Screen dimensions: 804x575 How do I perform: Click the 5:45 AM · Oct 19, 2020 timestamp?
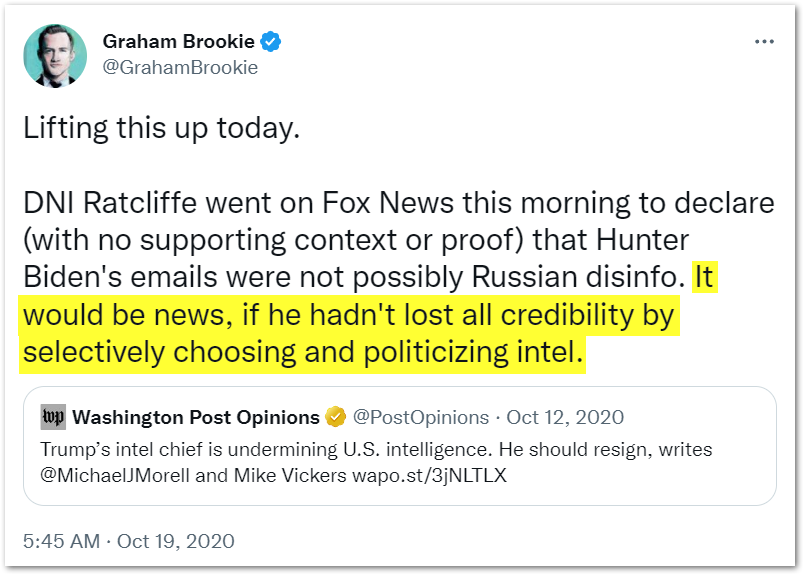[x=128, y=541]
